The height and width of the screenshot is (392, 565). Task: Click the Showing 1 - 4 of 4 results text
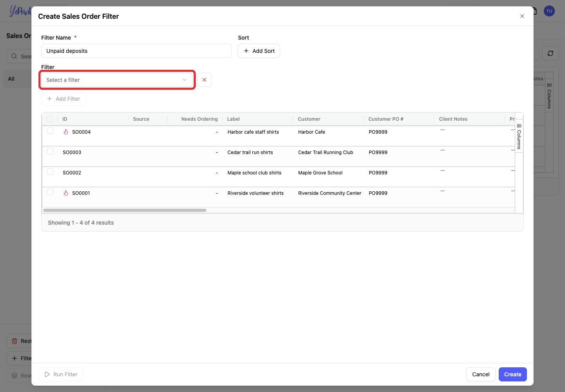pos(81,223)
